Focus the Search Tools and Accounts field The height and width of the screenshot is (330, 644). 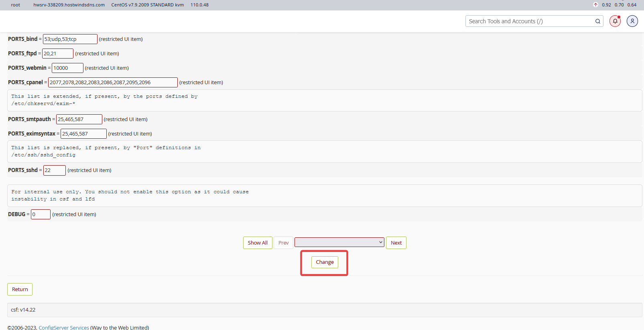click(530, 21)
